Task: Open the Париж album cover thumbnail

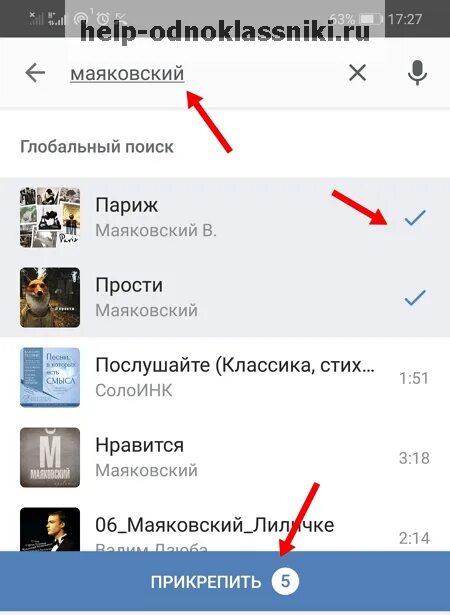Action: [x=50, y=217]
